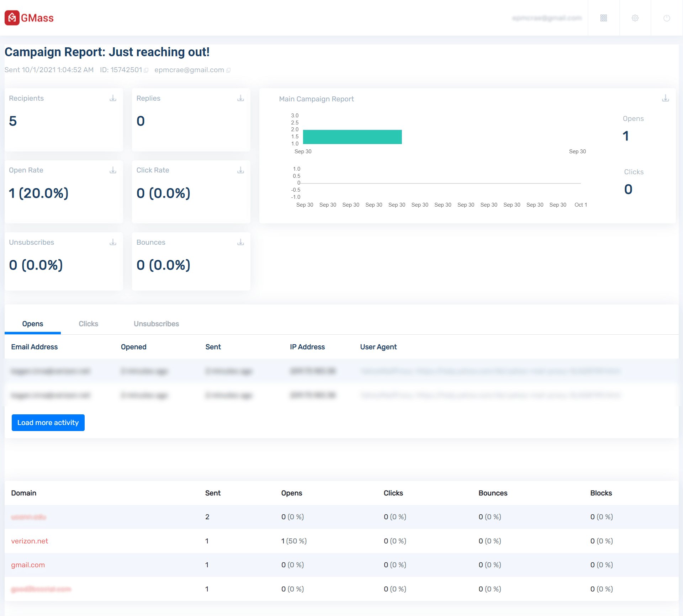Click the Domain column header
Viewport: 683px width, 616px height.
24,493
